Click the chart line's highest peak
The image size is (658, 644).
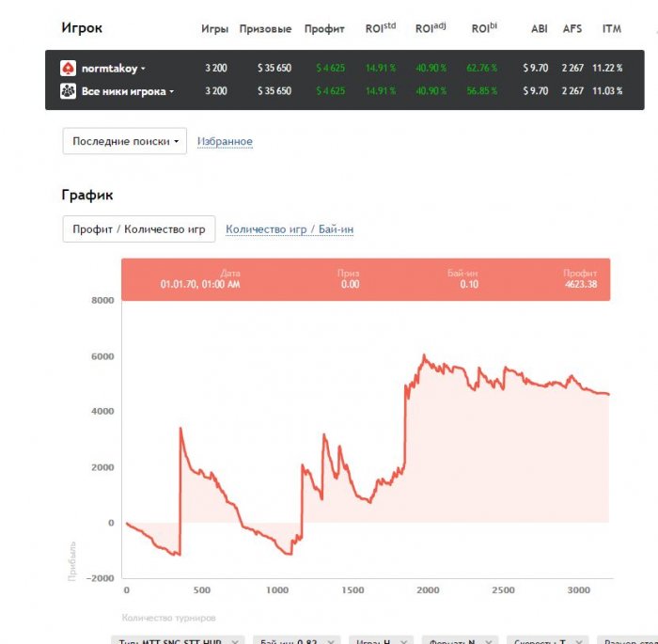[424, 355]
